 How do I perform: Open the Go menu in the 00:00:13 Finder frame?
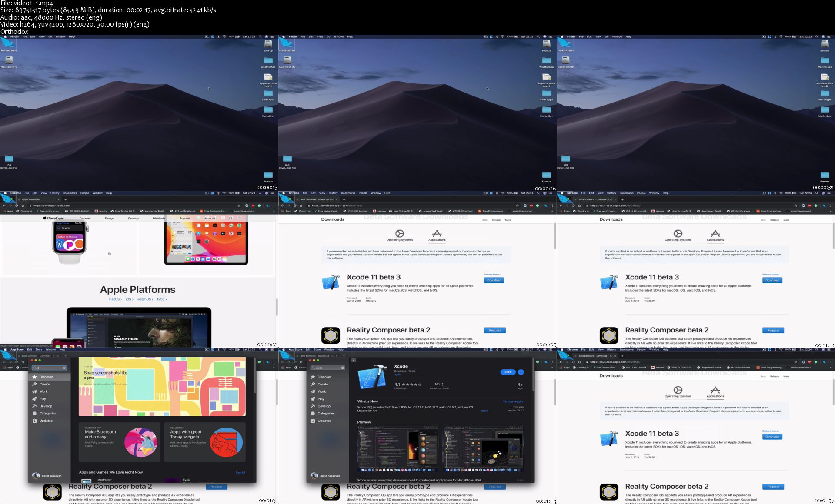coord(50,36)
